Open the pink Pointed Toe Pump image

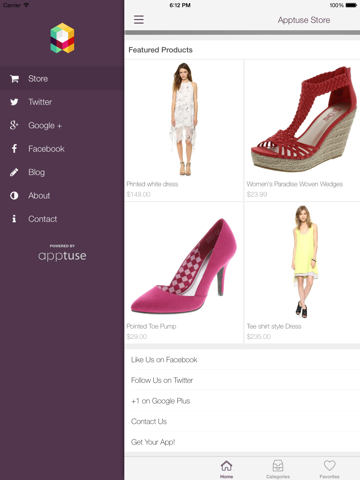184,266
